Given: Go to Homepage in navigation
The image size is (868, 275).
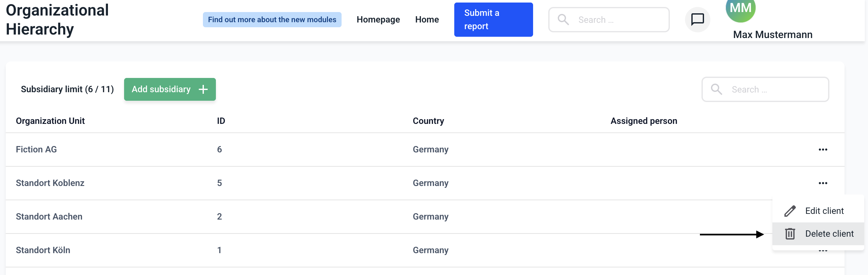Looking at the screenshot, I should (378, 20).
